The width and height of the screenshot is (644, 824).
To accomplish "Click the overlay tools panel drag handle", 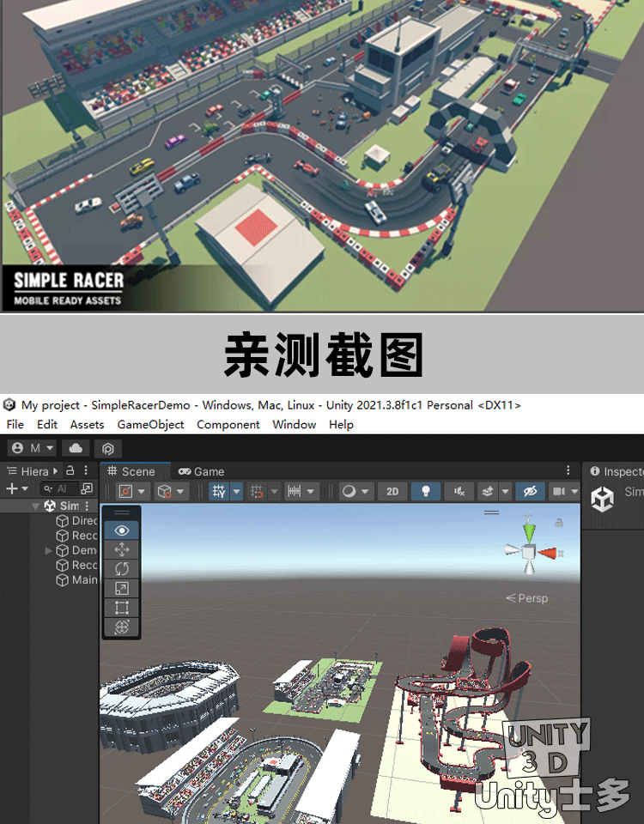I will point(122,512).
